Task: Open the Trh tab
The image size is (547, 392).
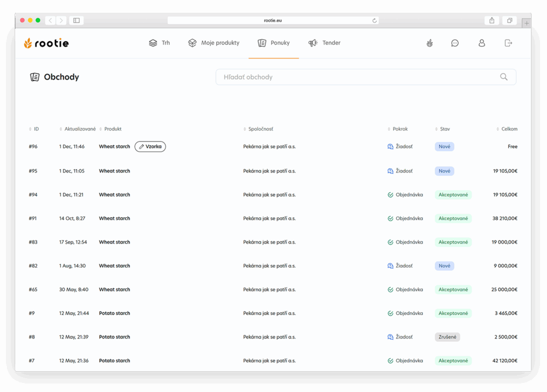Action: tap(159, 43)
